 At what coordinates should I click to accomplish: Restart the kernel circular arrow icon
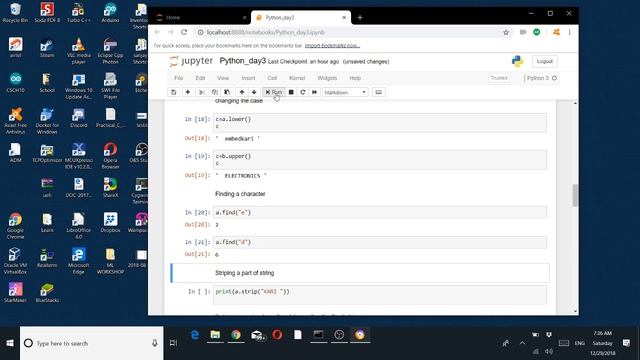tap(303, 92)
